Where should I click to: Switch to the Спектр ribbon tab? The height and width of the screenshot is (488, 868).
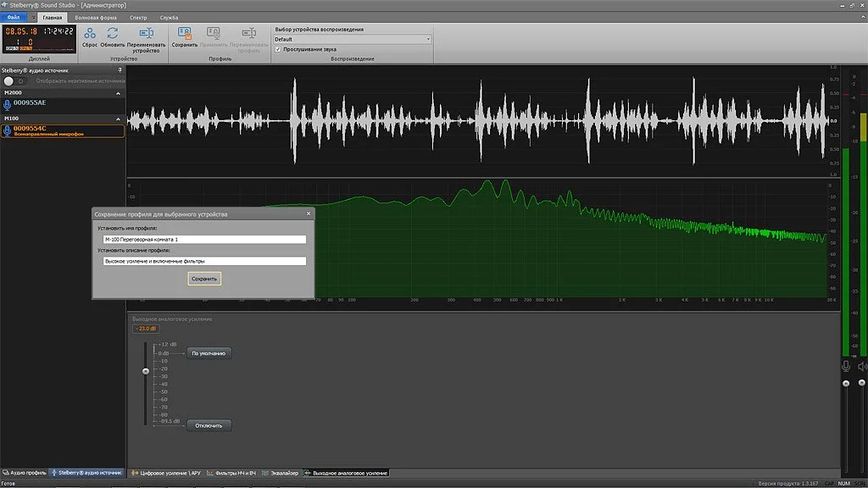[138, 18]
